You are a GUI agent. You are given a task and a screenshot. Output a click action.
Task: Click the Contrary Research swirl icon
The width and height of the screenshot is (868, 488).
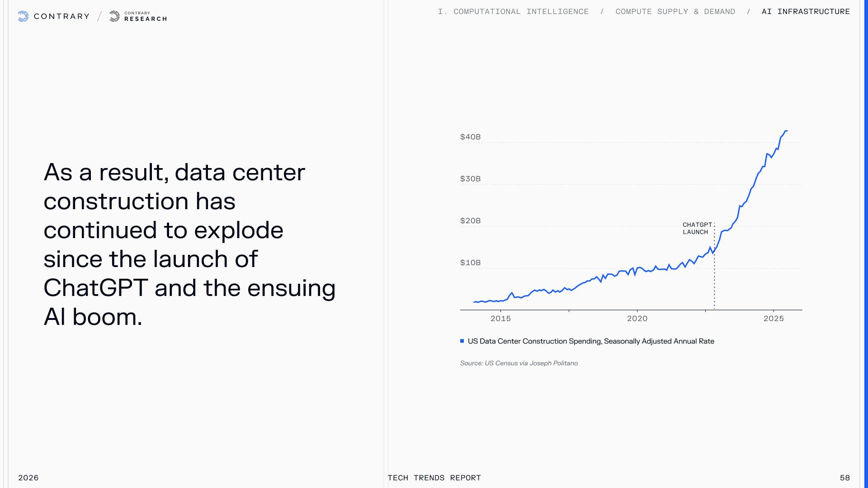tap(115, 17)
